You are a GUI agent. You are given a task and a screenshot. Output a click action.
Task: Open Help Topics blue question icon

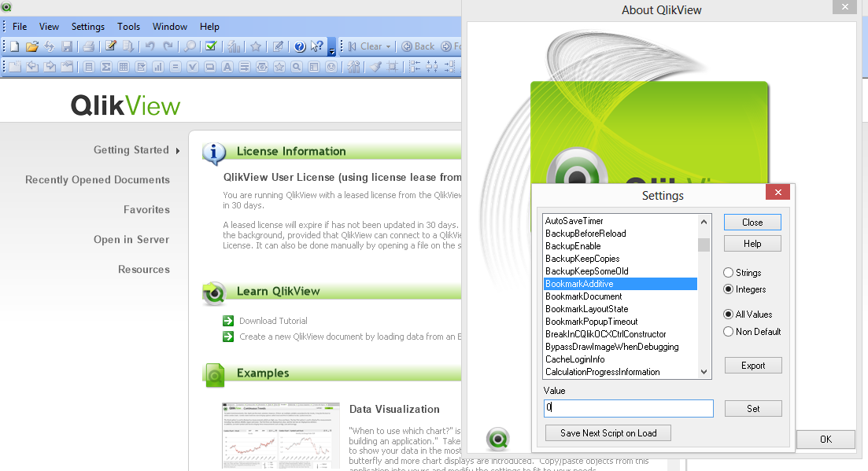(x=300, y=46)
